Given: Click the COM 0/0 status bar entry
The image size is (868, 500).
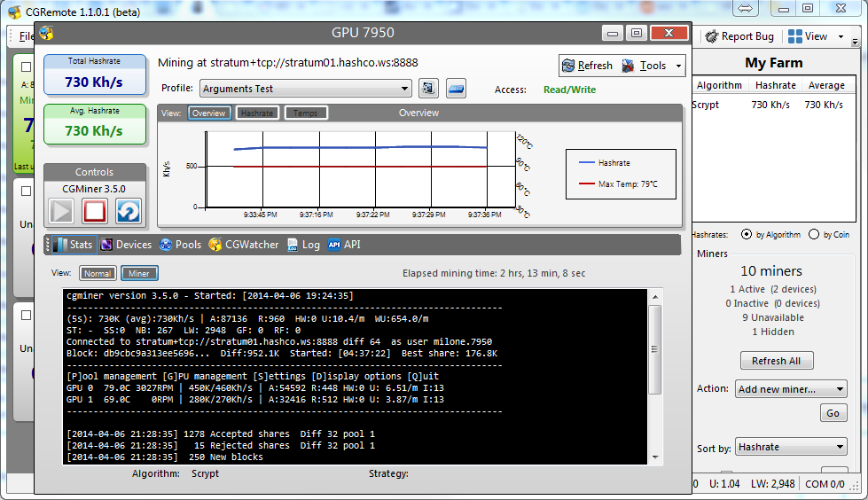Looking at the screenshot, I should coord(825,484).
